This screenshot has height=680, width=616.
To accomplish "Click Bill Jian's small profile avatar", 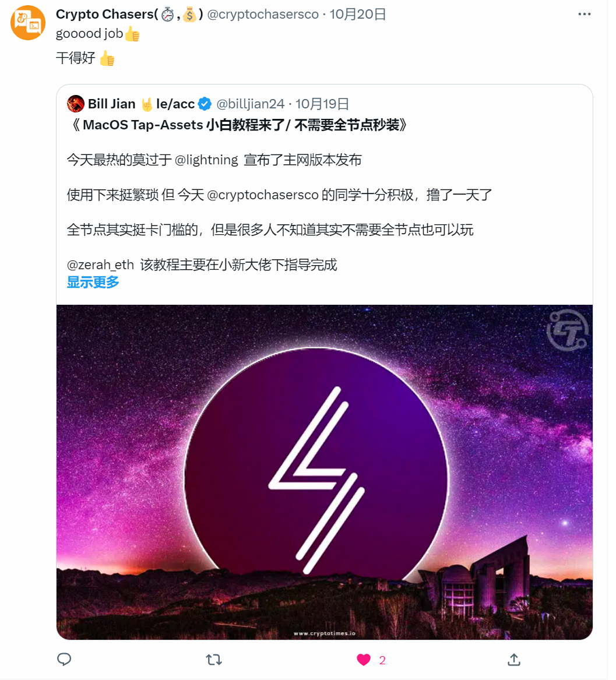I will pyautogui.click(x=76, y=104).
